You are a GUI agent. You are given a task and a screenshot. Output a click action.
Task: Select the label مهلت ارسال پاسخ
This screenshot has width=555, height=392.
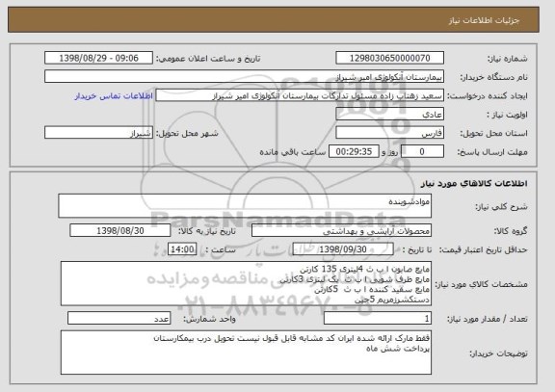tap(492, 152)
